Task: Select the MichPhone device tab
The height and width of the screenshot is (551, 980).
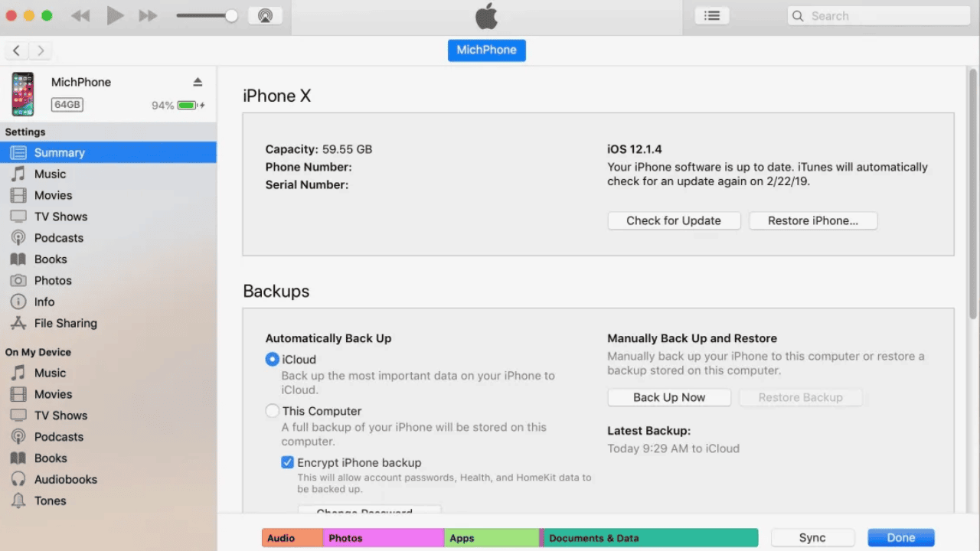Action: (487, 50)
